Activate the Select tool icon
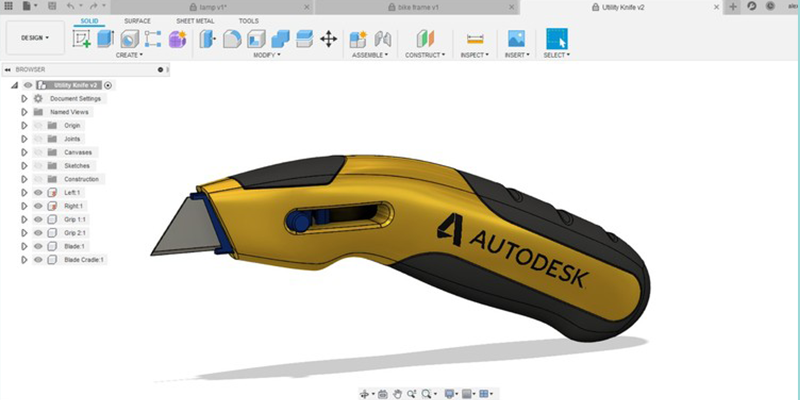This screenshot has width=800, height=400. pyautogui.click(x=557, y=39)
